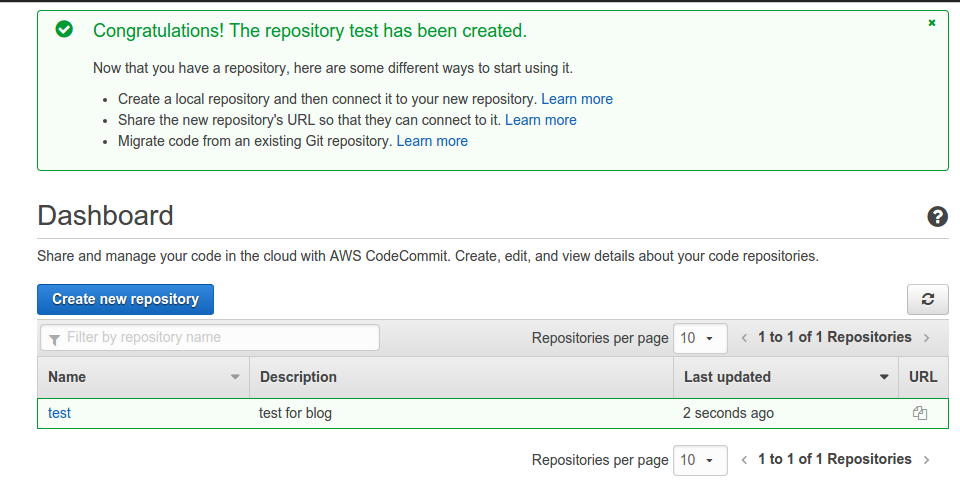Go to next page using top pager arrow
The image size is (960, 488).
(x=926, y=338)
